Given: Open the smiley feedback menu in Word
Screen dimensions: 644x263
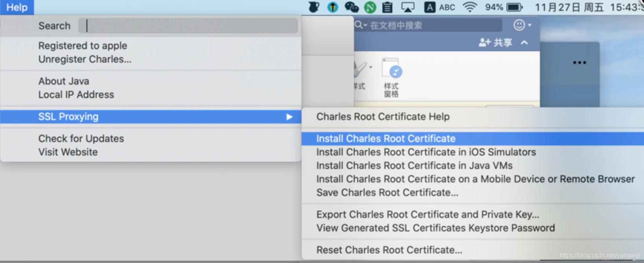Looking at the screenshot, I should click(522, 25).
